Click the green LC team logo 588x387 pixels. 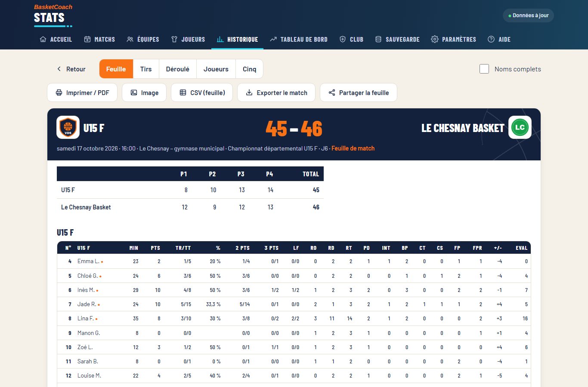click(520, 127)
